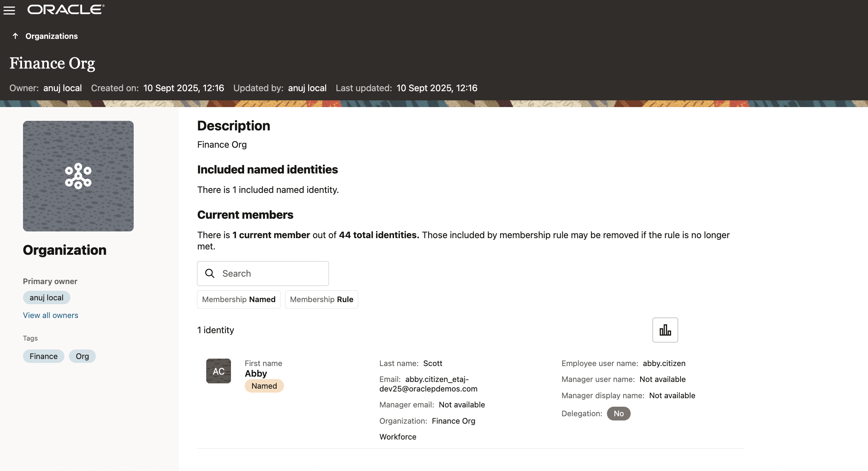Open the hamburger navigation menu
The height and width of the screenshot is (471, 868).
(9, 11)
